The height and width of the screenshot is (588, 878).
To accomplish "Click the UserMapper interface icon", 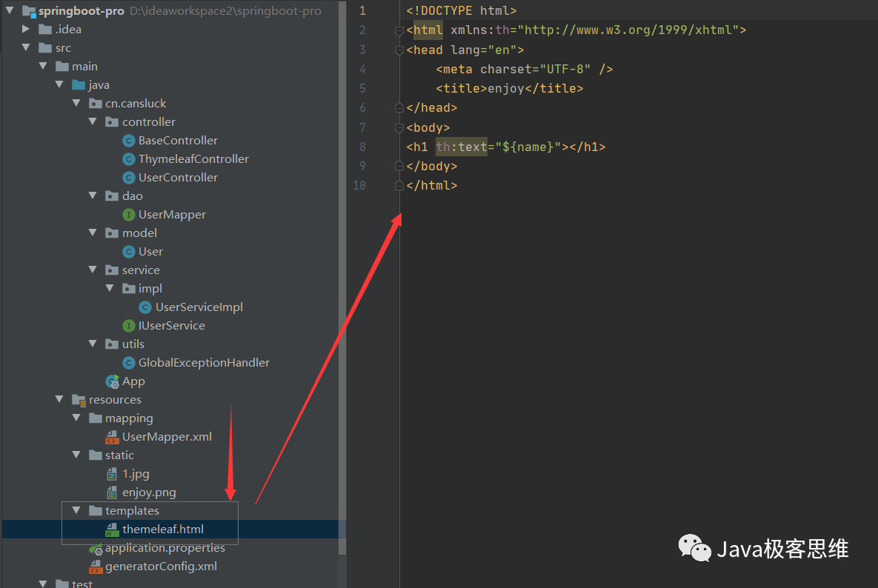I will [x=129, y=214].
